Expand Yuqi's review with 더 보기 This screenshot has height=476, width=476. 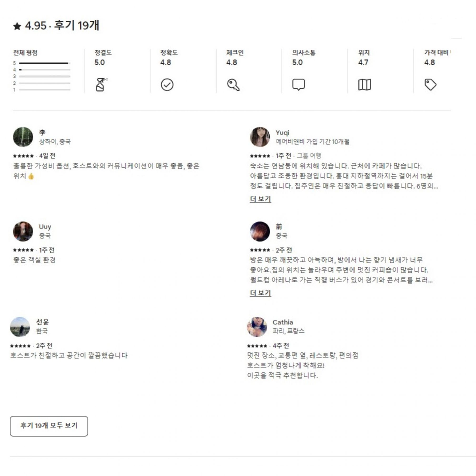(x=260, y=199)
